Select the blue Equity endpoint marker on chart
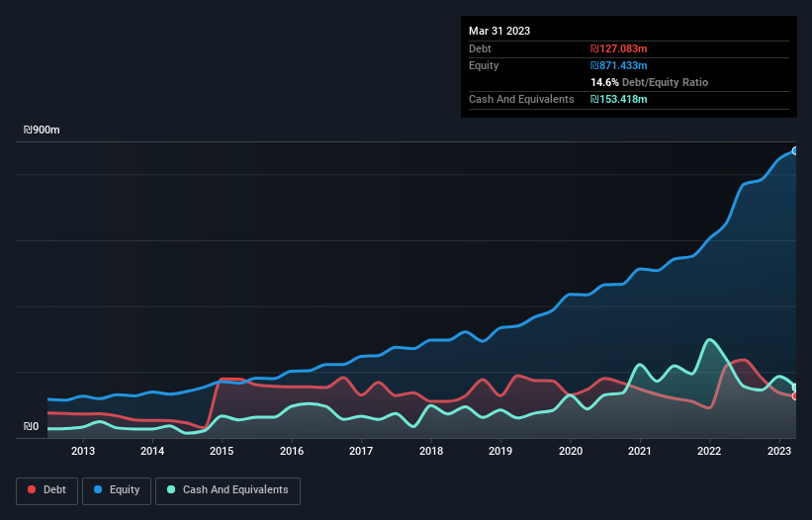 pos(795,151)
